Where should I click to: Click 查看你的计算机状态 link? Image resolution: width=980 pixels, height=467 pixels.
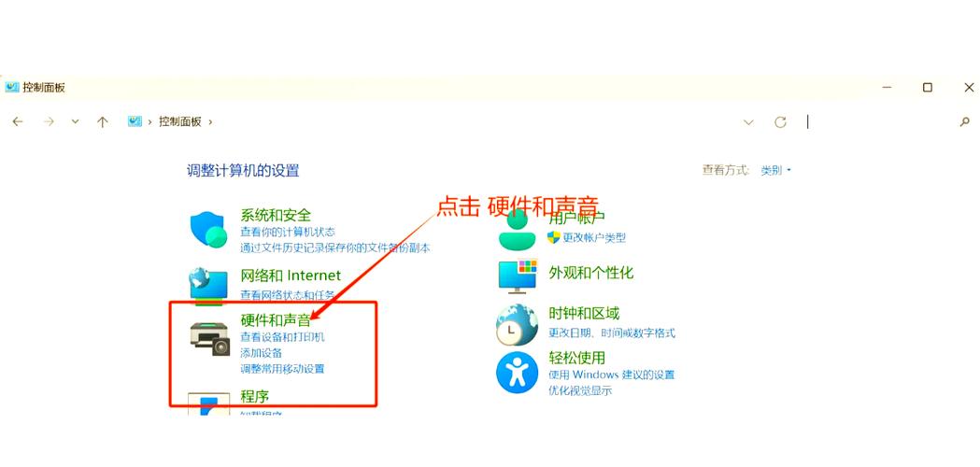click(288, 232)
